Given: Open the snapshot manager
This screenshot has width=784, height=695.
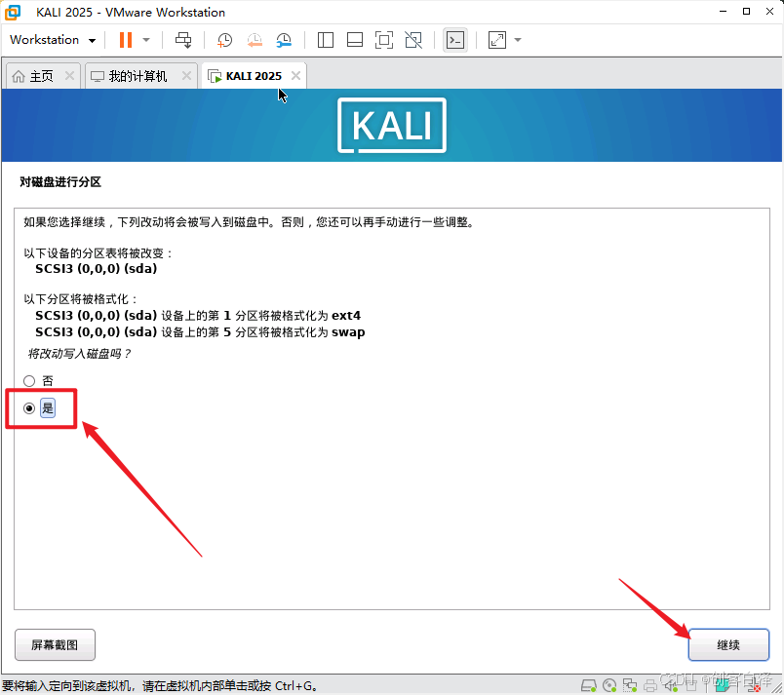Looking at the screenshot, I should click(x=284, y=40).
